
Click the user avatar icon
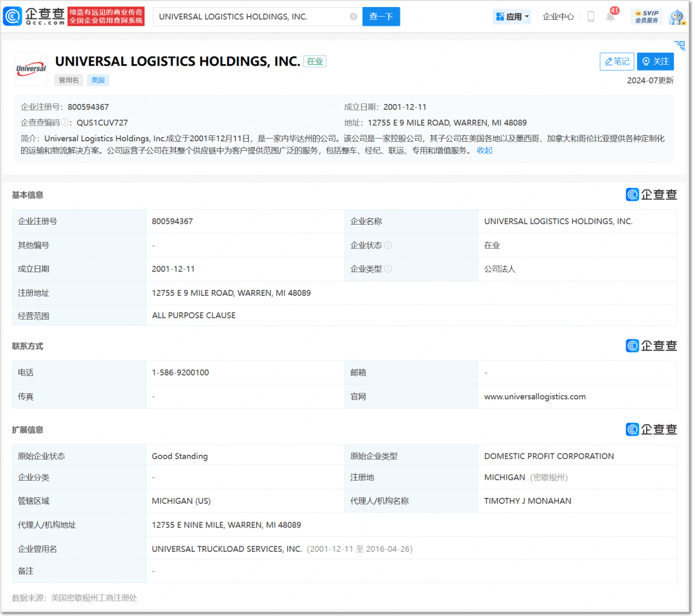coord(677,17)
